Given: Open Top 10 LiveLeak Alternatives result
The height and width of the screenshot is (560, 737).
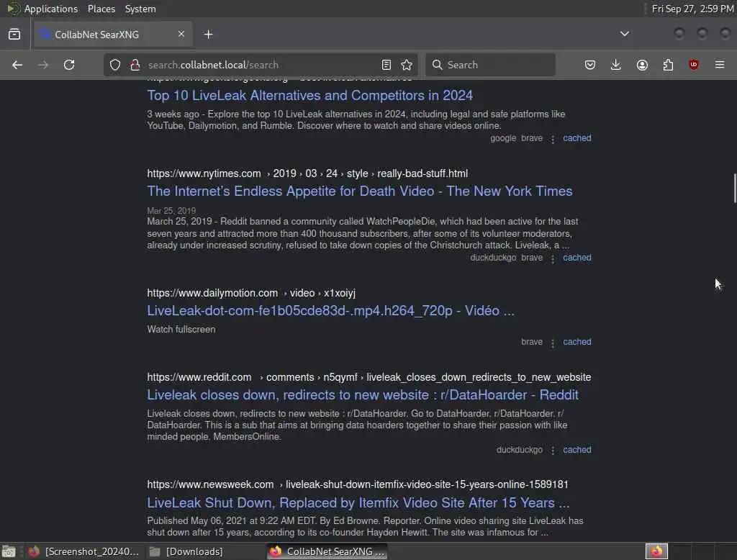Looking at the screenshot, I should point(309,96).
